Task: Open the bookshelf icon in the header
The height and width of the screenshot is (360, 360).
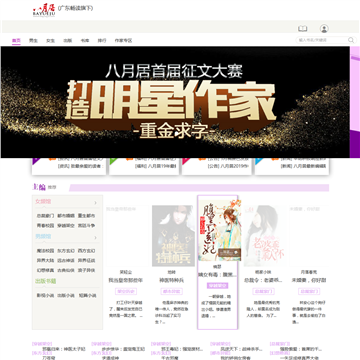Action: pyautogui.click(x=302, y=29)
